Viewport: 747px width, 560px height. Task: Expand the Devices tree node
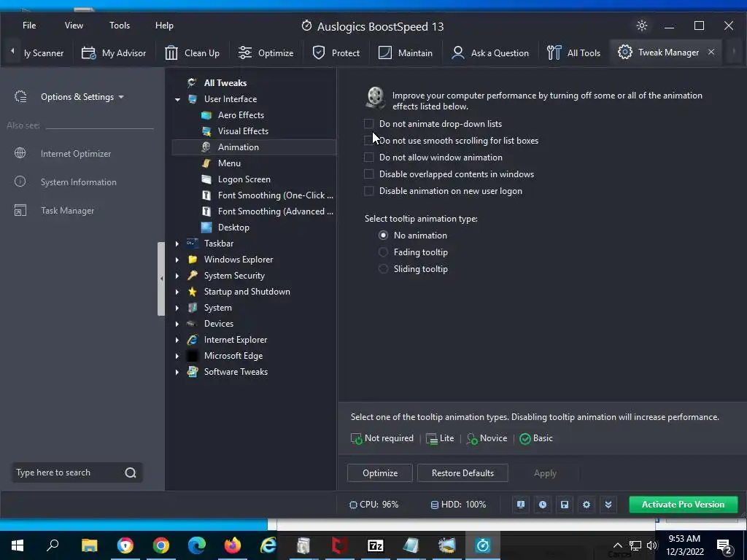pos(177,324)
